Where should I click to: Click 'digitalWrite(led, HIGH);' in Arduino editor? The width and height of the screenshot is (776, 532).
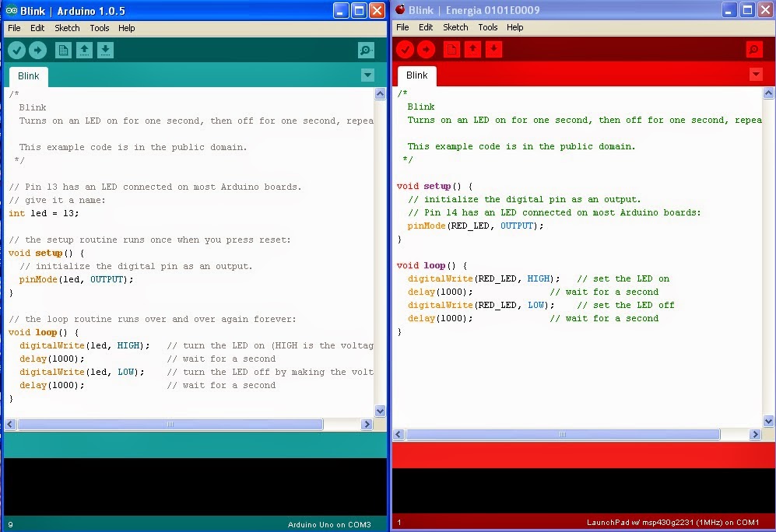click(x=84, y=345)
